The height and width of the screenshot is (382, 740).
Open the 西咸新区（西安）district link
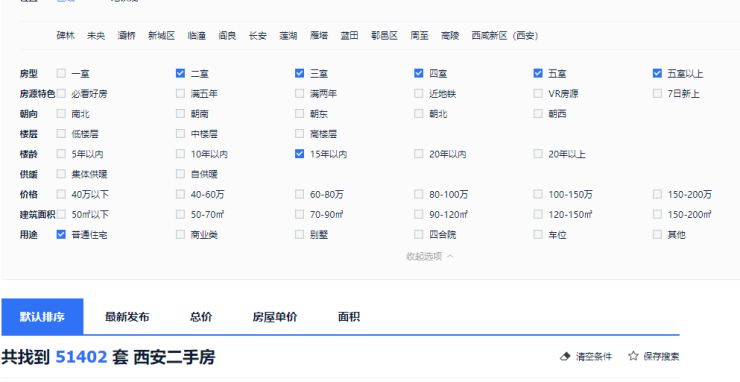click(505, 35)
